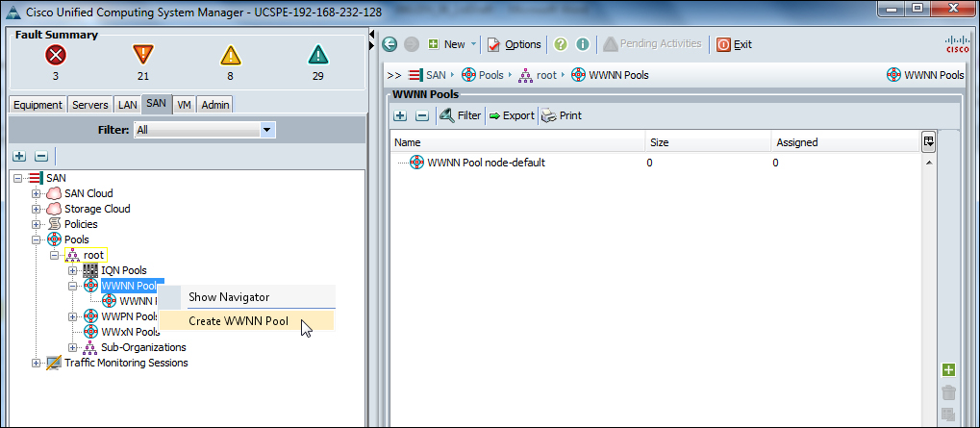Click the warning faults teal triangle icon
Viewport: 980px width, 428px height.
click(x=318, y=56)
